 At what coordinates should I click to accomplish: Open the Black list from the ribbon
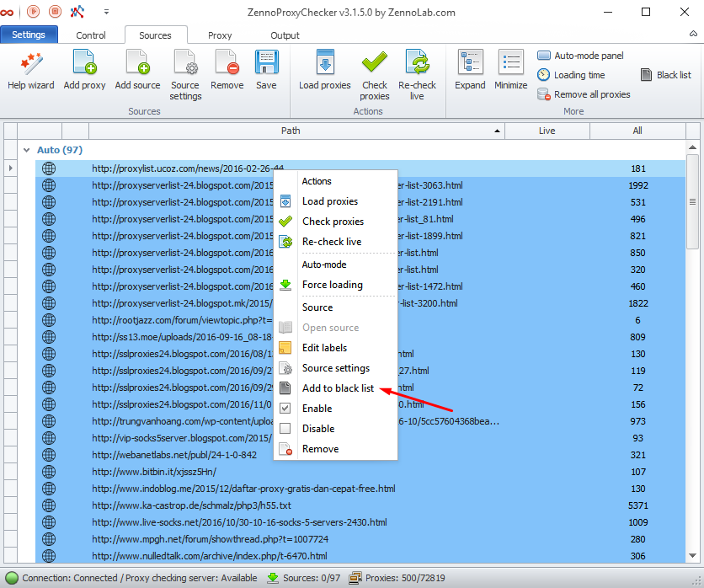click(x=666, y=75)
